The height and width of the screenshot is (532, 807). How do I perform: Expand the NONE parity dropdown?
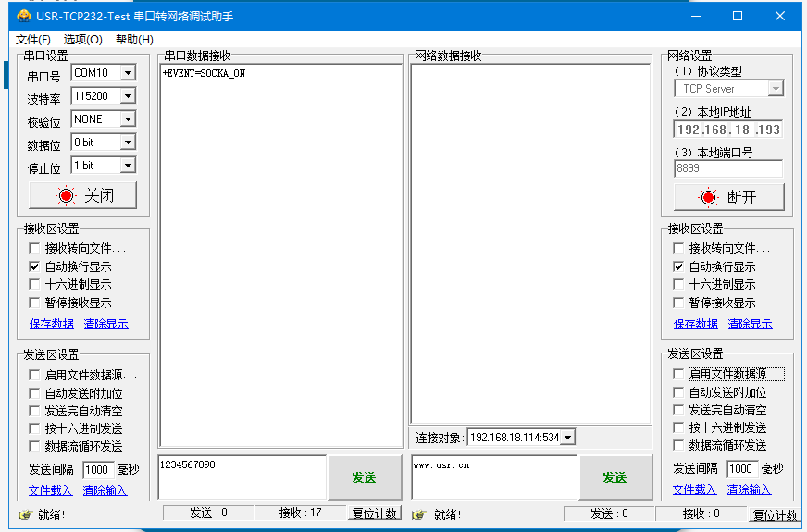coord(128,119)
